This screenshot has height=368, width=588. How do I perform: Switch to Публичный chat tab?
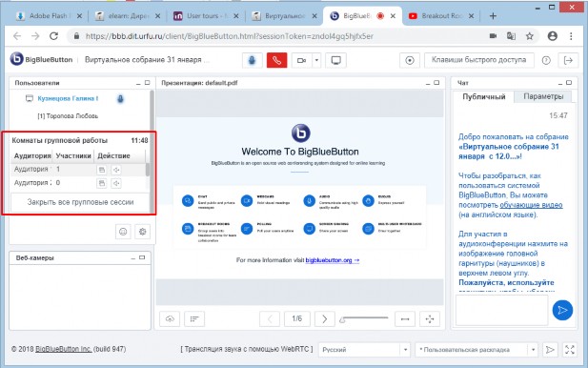(x=484, y=96)
